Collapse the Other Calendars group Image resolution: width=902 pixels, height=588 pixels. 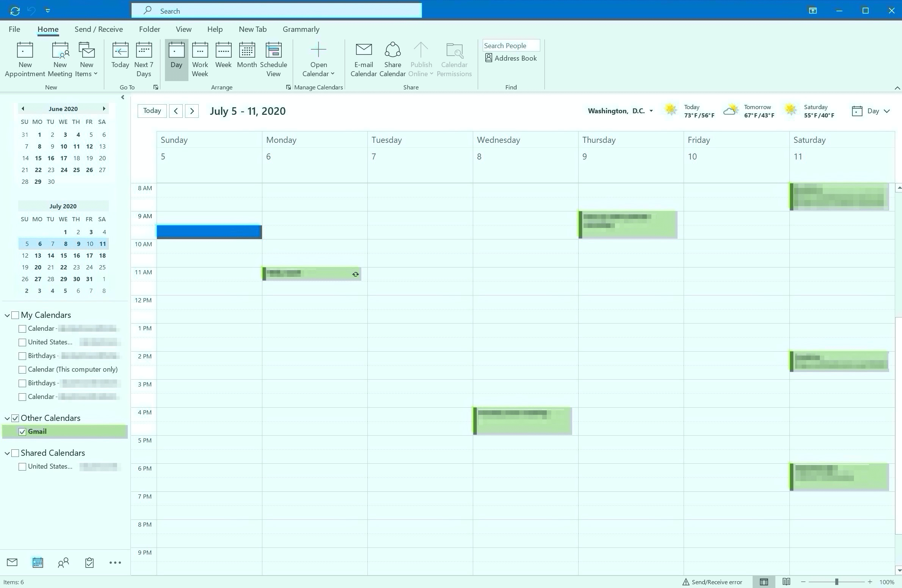click(7, 418)
